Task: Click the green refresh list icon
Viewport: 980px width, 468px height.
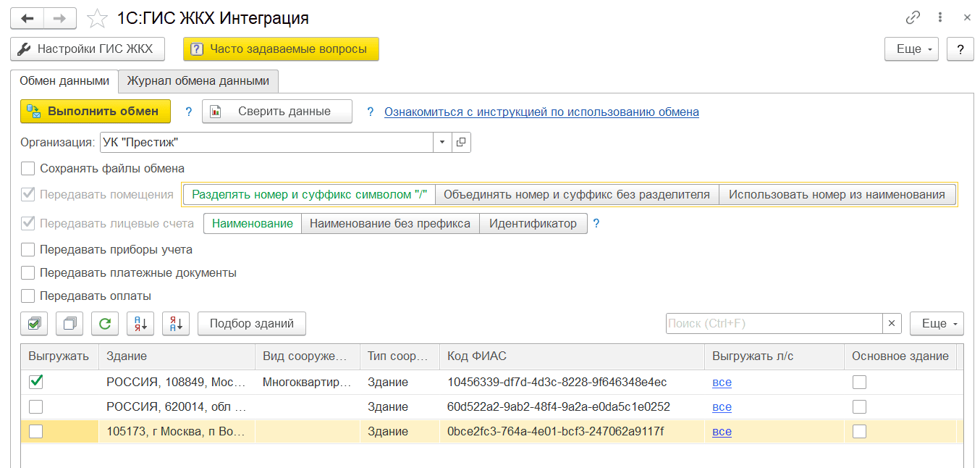Action: [x=105, y=324]
